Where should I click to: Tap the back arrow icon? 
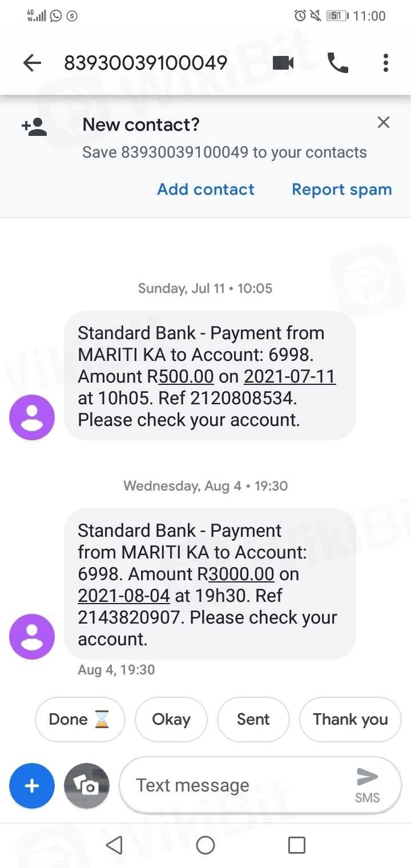[x=32, y=63]
